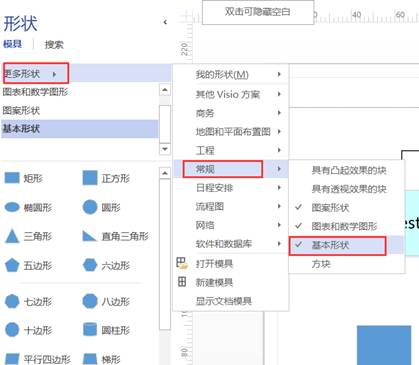Image resolution: width=419 pixels, height=365 pixels.
Task: Uncheck the 基本形状 stencil in submenu
Action: click(346, 245)
